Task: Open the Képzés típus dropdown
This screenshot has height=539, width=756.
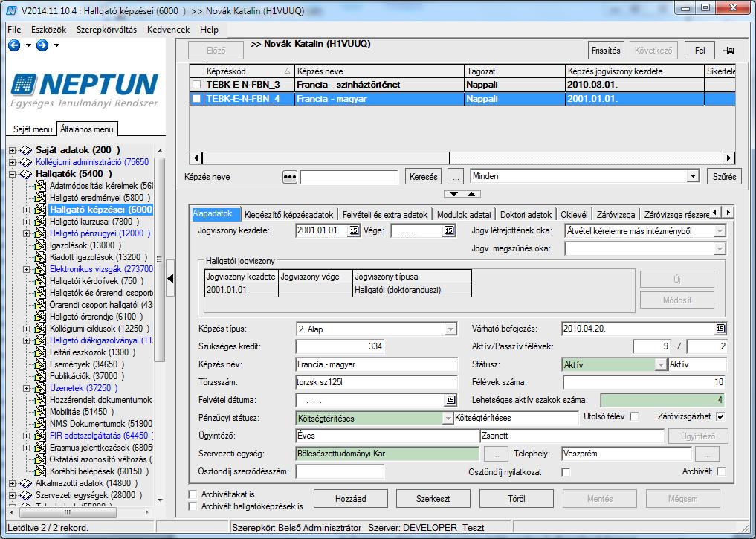Action: (x=450, y=329)
